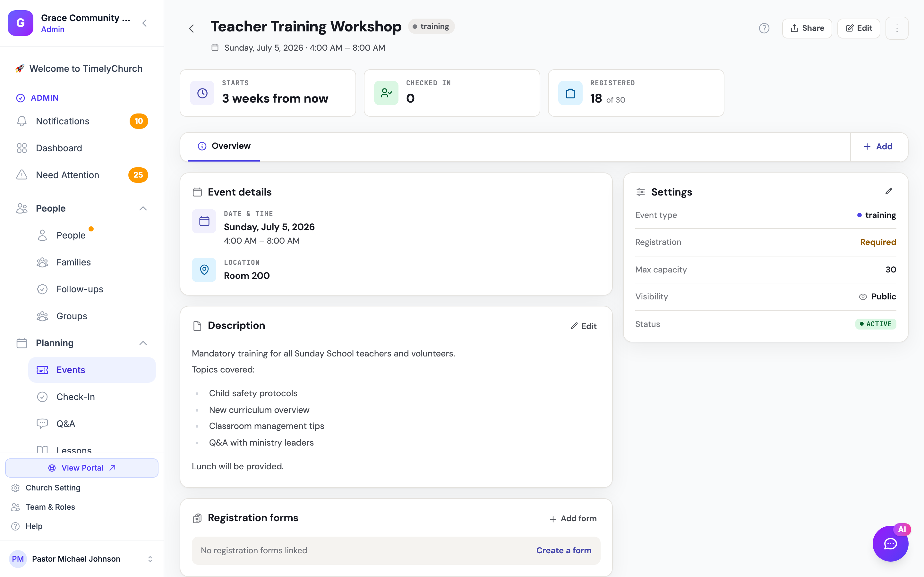Click the Church Setting gear icon

tap(15, 488)
